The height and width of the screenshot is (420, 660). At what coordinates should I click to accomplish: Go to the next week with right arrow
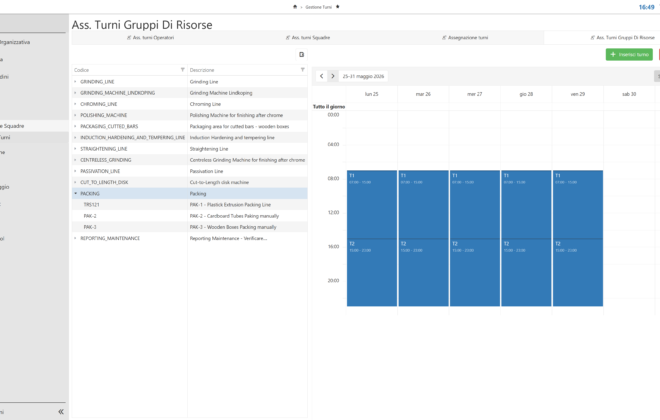[333, 76]
